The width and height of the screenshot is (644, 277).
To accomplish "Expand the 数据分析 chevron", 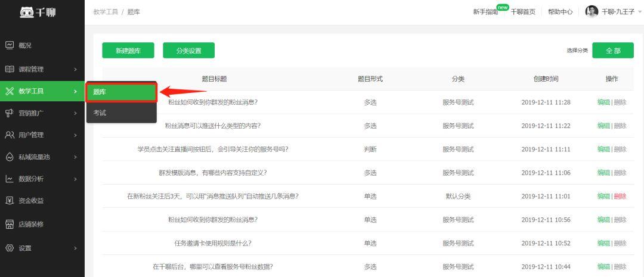I will click(75, 179).
